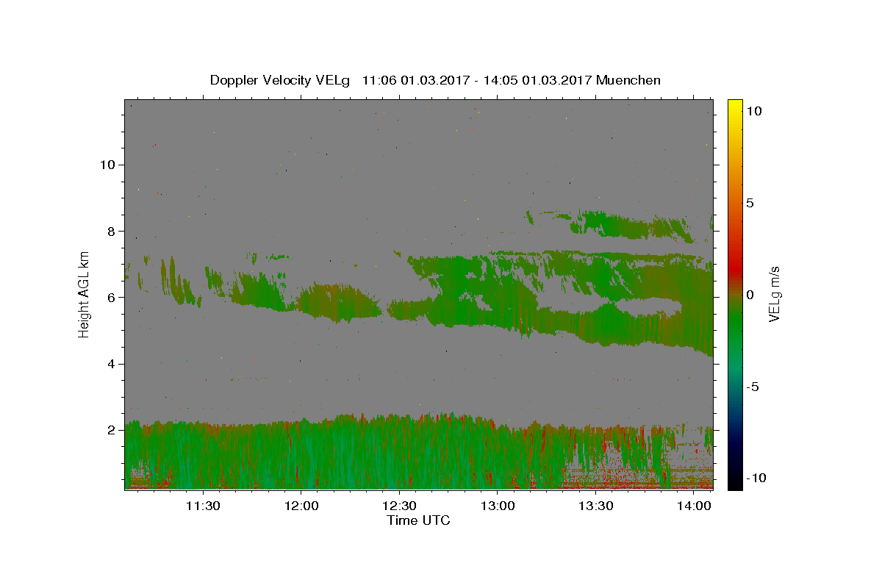Click the 6 km height tick label
This screenshot has width=882, height=588.
110,297
